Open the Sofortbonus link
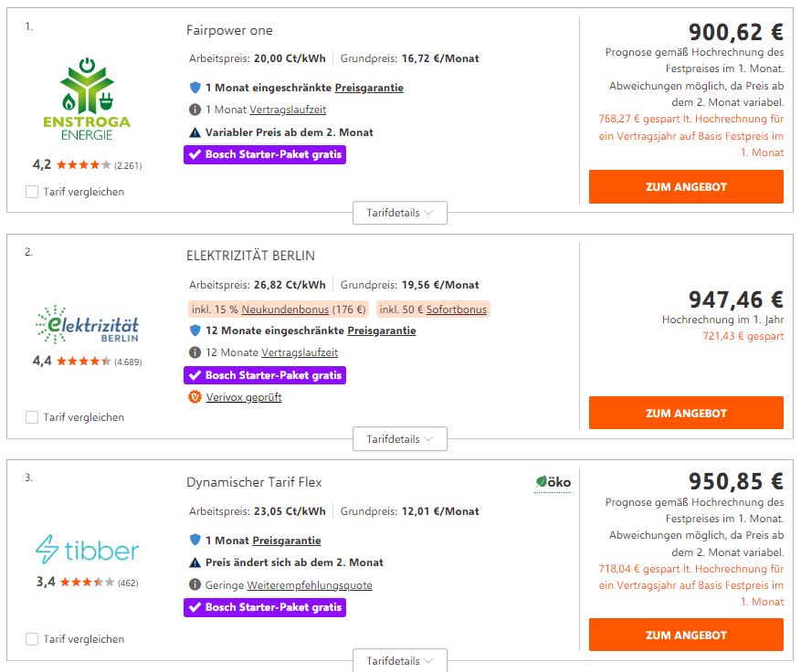This screenshot has width=801, height=672. click(x=458, y=310)
